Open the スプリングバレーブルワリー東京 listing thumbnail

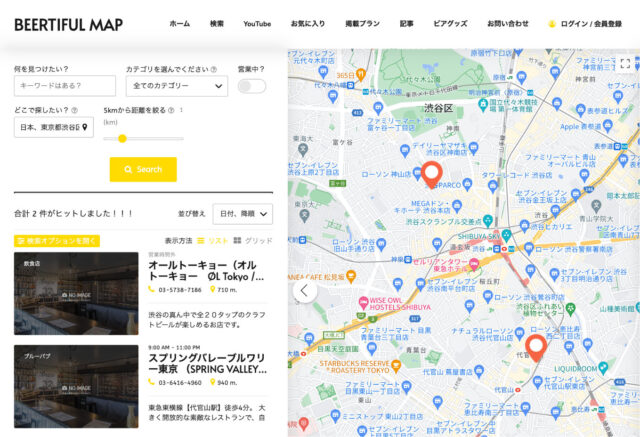coord(76,386)
